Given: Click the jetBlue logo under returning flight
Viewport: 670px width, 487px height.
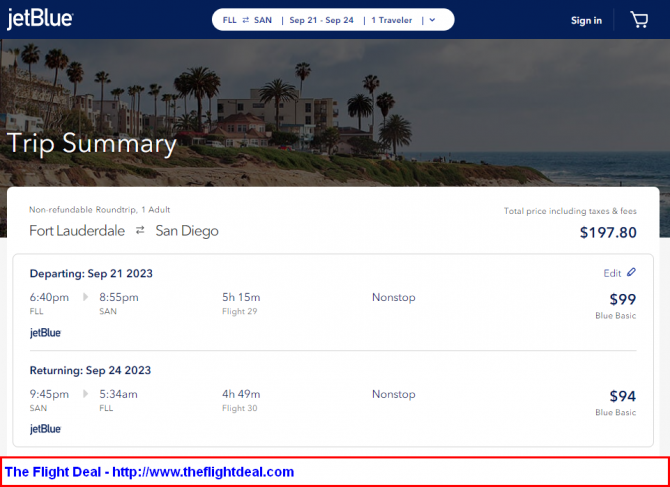Looking at the screenshot, I should coord(45,429).
